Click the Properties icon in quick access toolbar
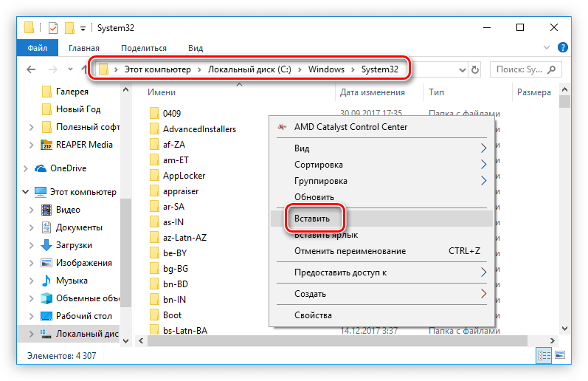Viewport: 588px width, 381px height. [x=53, y=28]
